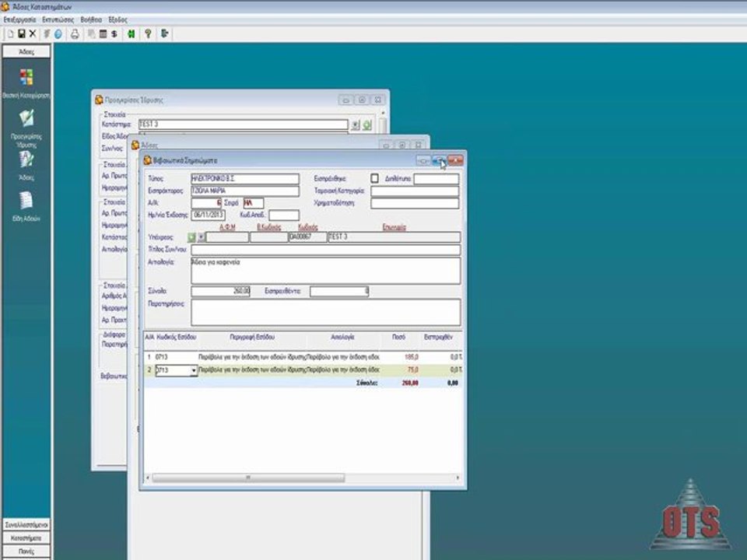747x560 pixels.
Task: Open Προεγκρίσεις Ίδρυσης sidebar icon
Action: click(x=26, y=118)
